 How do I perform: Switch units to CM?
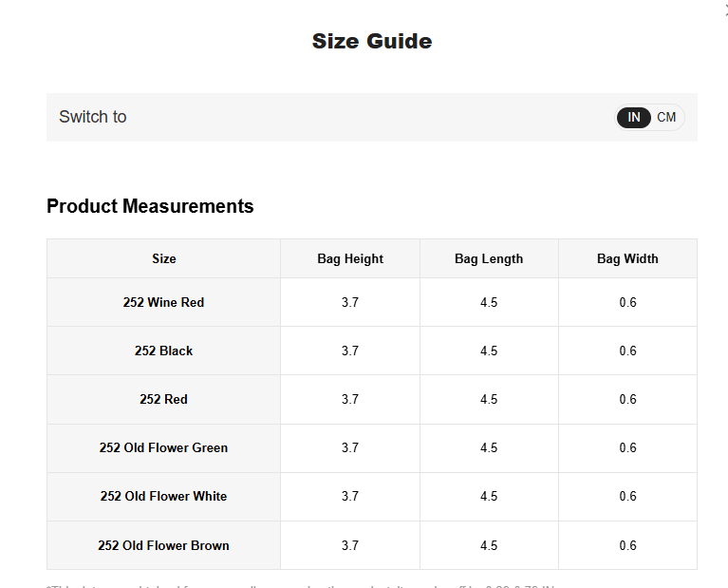point(666,117)
